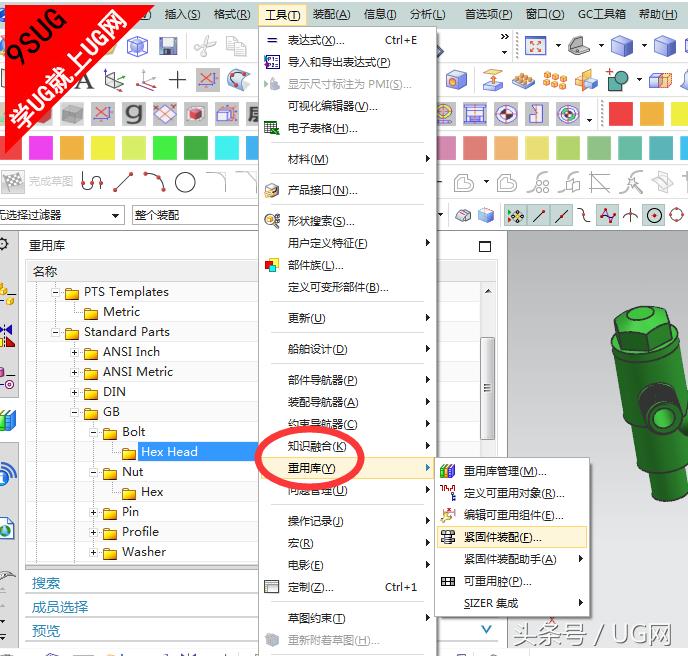The image size is (688, 656).
Task: Expand the Profile folder
Action: click(x=93, y=532)
